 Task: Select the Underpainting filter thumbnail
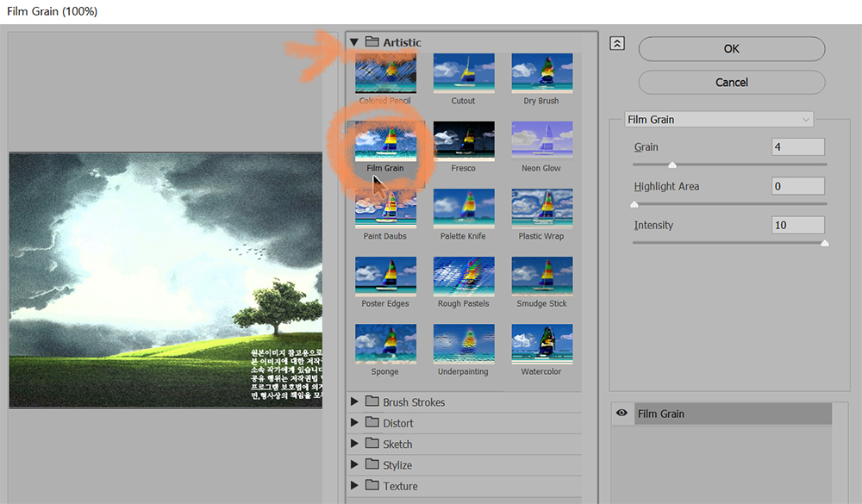click(x=464, y=344)
